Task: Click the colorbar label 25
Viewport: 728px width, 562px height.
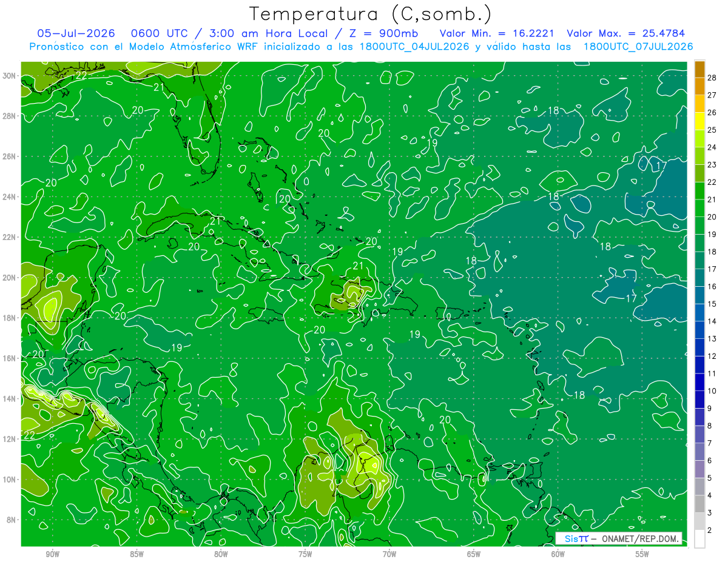Action: [x=712, y=130]
